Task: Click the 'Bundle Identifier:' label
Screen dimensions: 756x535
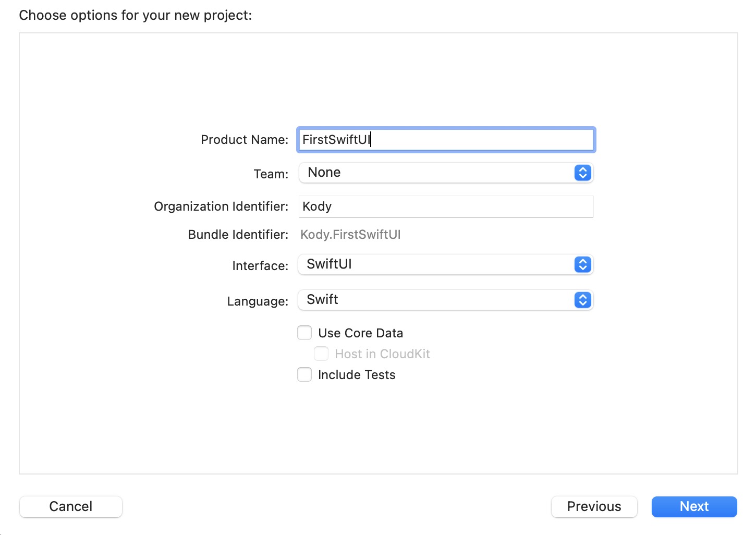Action: point(238,235)
